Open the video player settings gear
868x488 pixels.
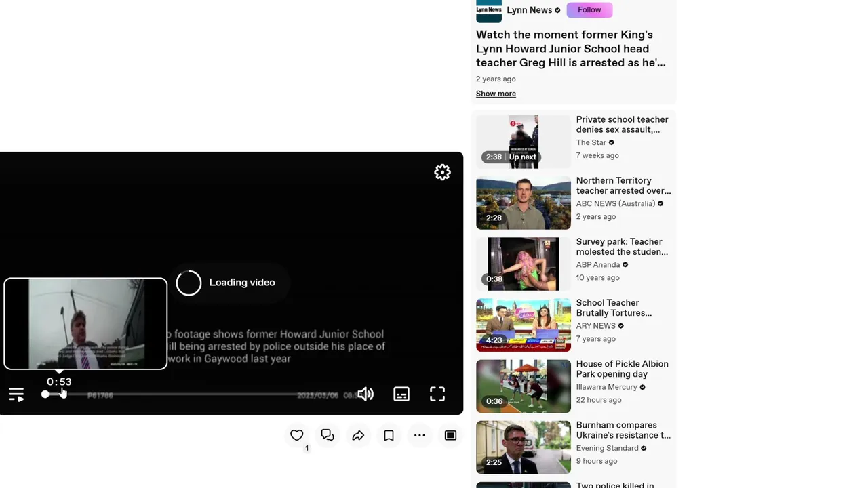pos(442,173)
